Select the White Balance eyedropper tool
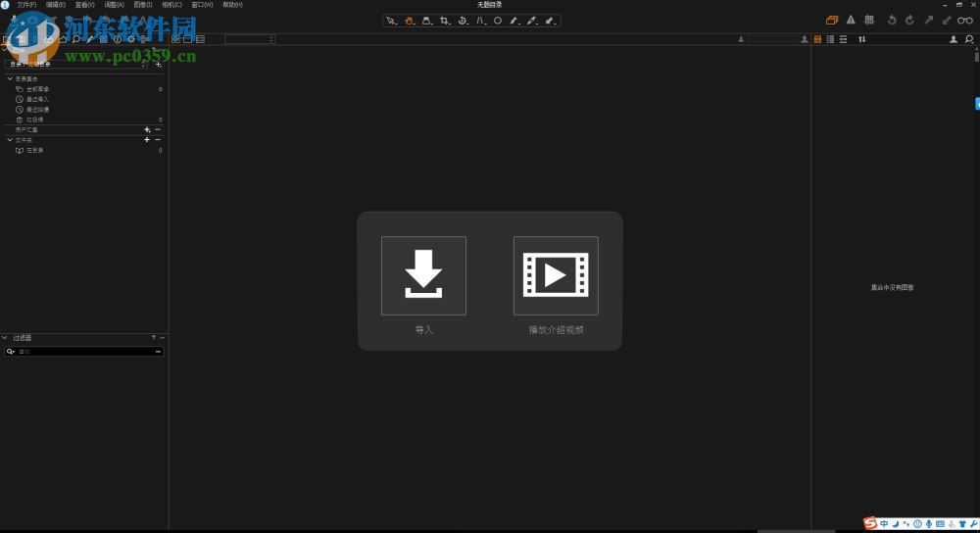The image size is (980, 533). click(532, 21)
